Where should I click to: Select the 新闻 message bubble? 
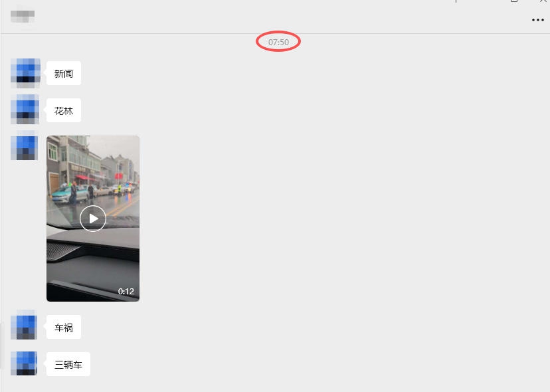coord(64,73)
